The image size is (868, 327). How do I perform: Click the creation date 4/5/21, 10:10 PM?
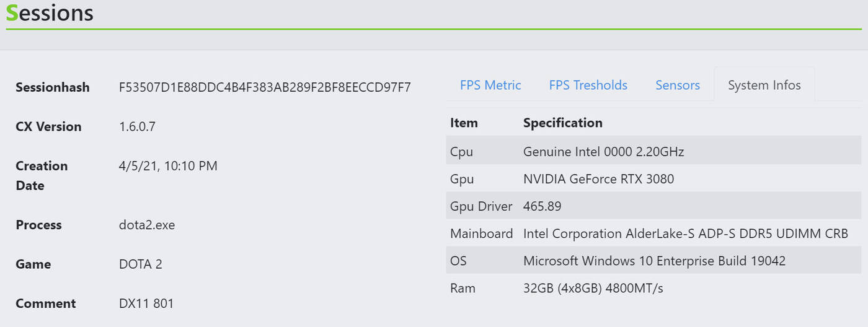coord(168,166)
